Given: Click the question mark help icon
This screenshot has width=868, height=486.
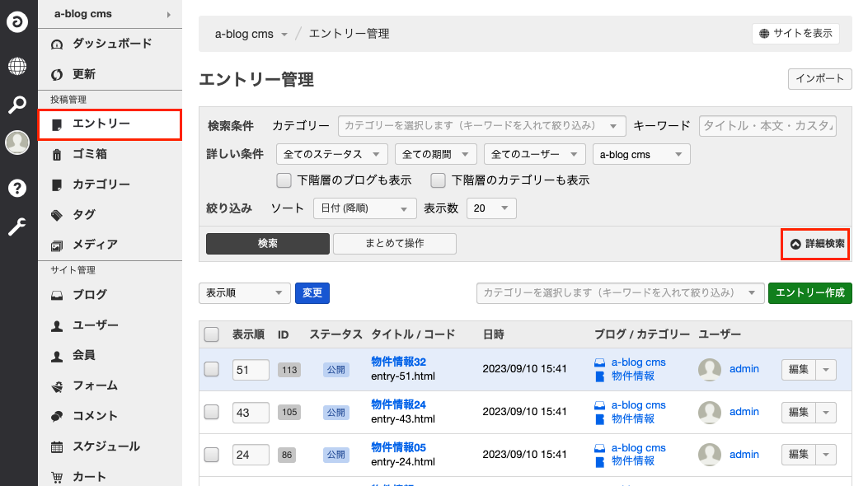Looking at the screenshot, I should click(x=17, y=188).
